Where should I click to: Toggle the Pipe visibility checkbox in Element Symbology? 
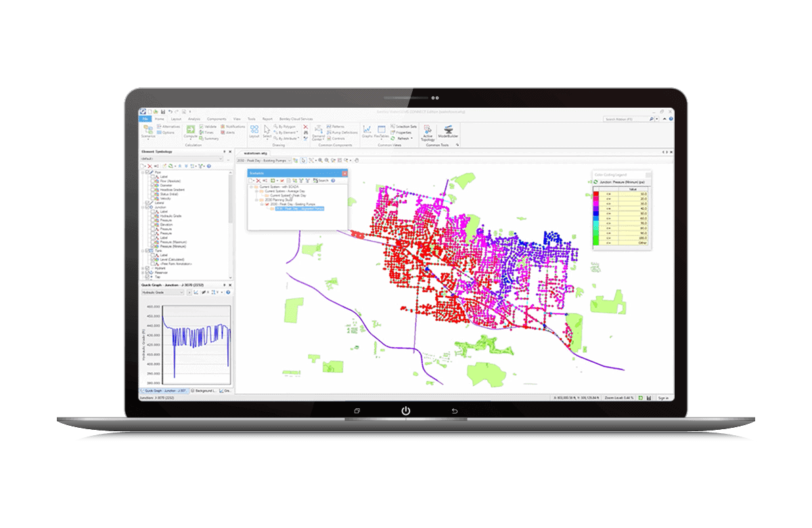[x=148, y=171]
